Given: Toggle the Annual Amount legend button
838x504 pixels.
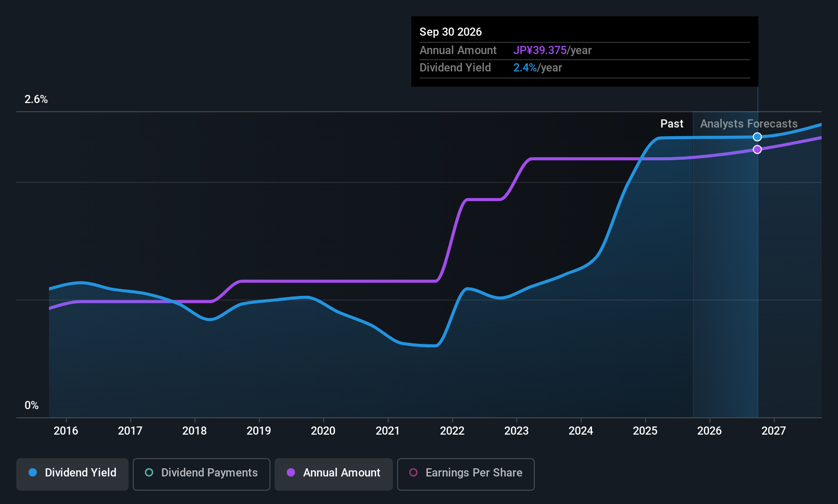Looking at the screenshot, I should pyautogui.click(x=333, y=474).
